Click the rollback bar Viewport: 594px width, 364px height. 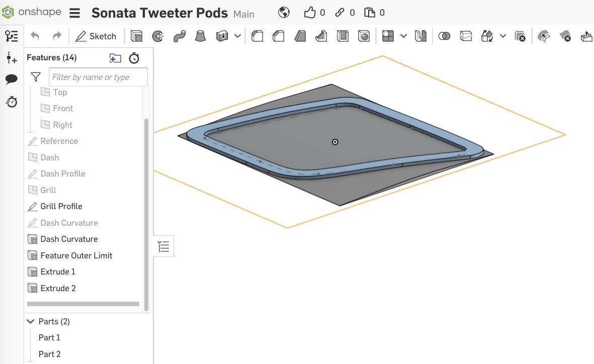(83, 304)
